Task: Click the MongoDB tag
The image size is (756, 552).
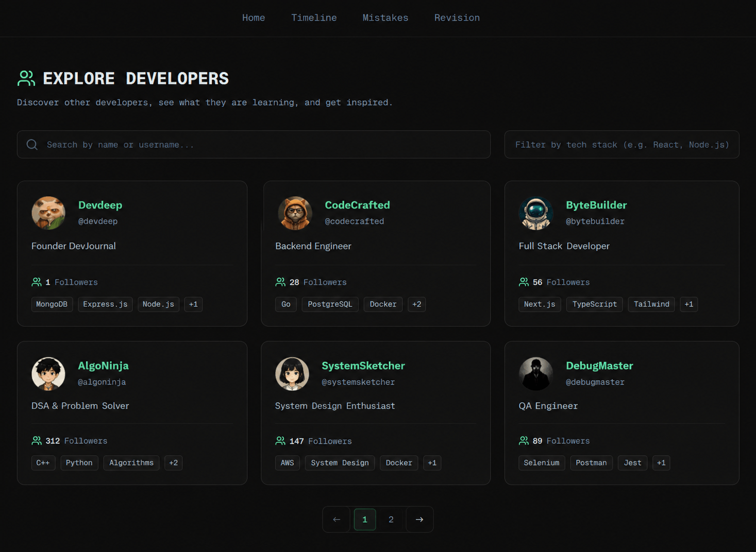Action: (x=52, y=304)
